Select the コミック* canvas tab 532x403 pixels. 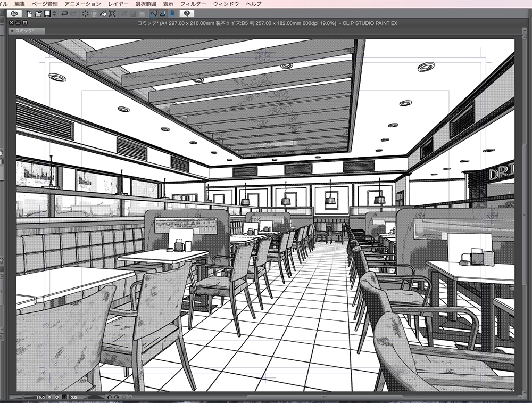[27, 31]
